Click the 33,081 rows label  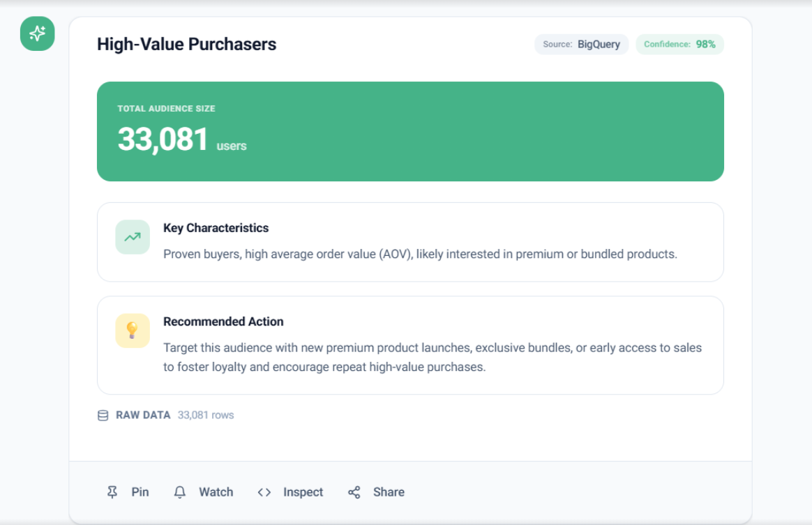tap(206, 416)
